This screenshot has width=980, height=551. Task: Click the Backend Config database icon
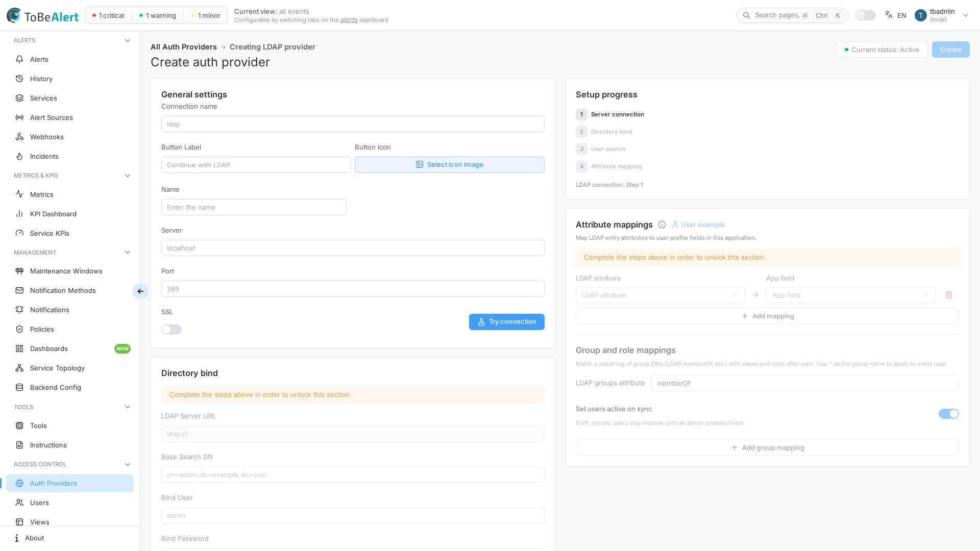pyautogui.click(x=19, y=387)
